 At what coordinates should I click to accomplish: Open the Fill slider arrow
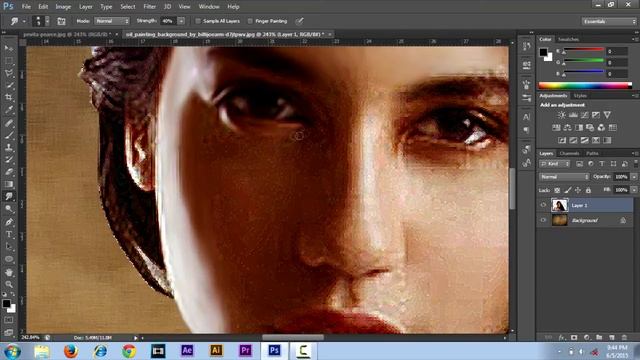coord(634,190)
